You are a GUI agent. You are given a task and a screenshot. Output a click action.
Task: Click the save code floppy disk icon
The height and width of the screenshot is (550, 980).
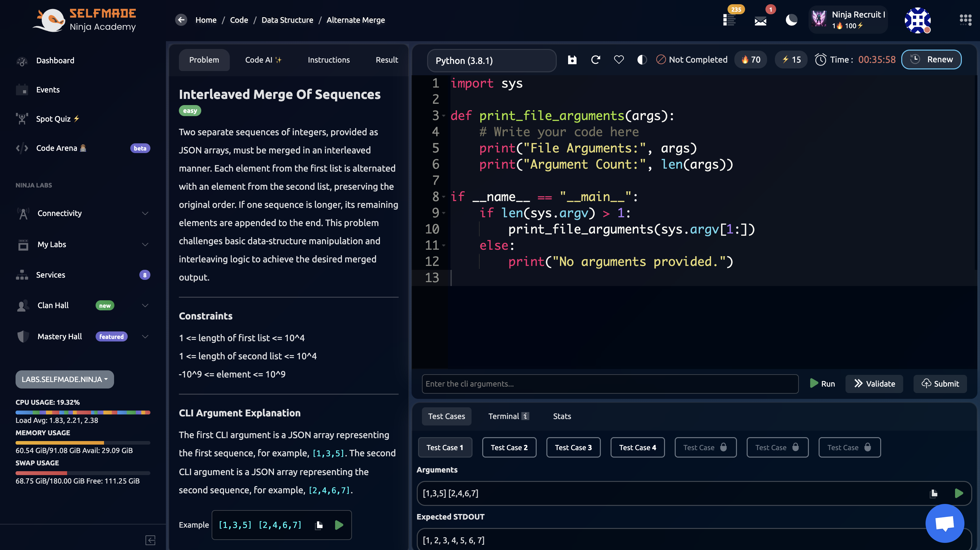(x=572, y=60)
